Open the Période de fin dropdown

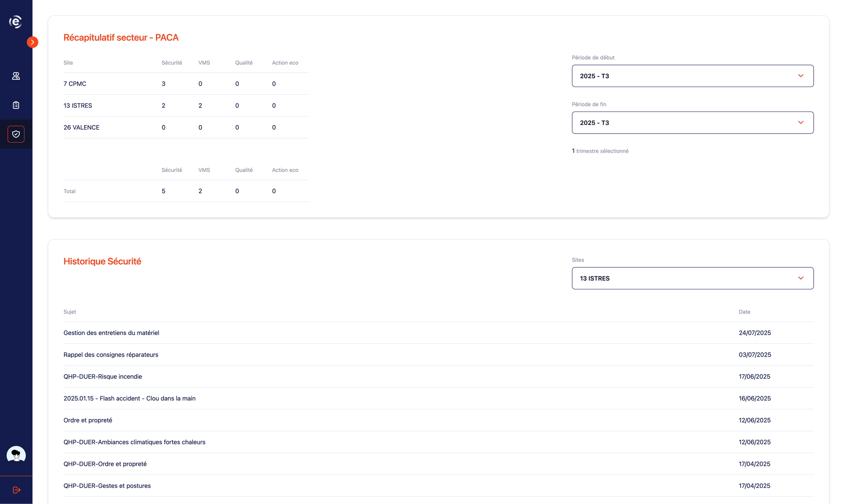(692, 123)
